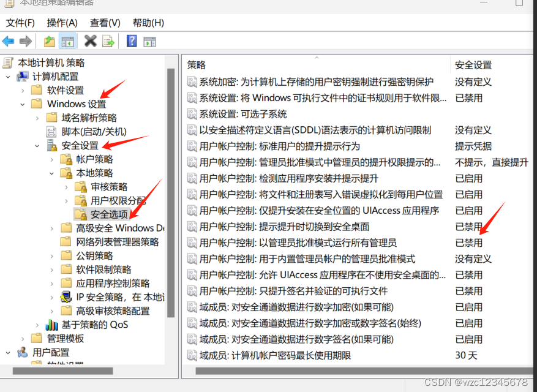The height and width of the screenshot is (392, 537).
Task: Select policy 用户帐户控制: 标准用户的提升提示行为
Action: [279, 146]
